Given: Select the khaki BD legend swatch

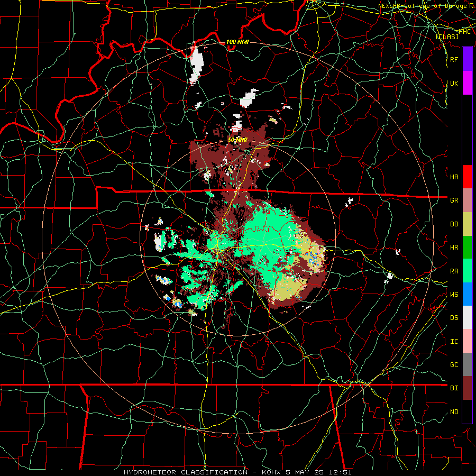Looking at the screenshot, I should click(467, 224).
